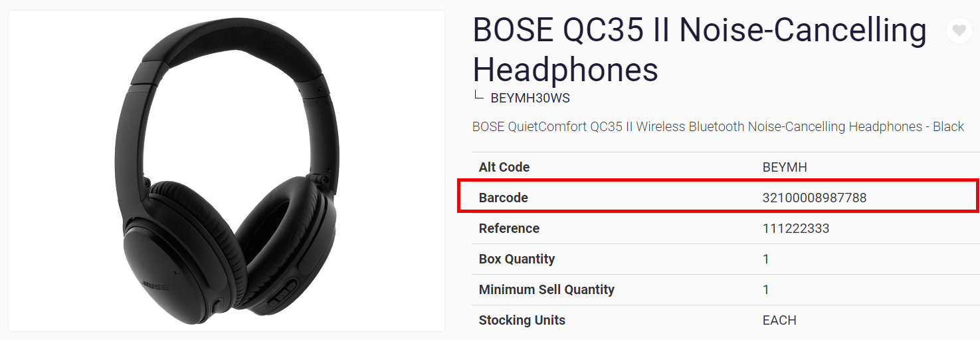Image resolution: width=980 pixels, height=340 pixels.
Task: Select the Box Quantity value
Action: point(766,259)
